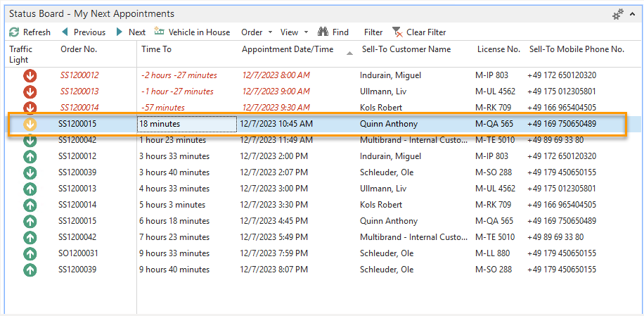Click the Next arrow icon
This screenshot has width=644, height=316.
[120, 32]
